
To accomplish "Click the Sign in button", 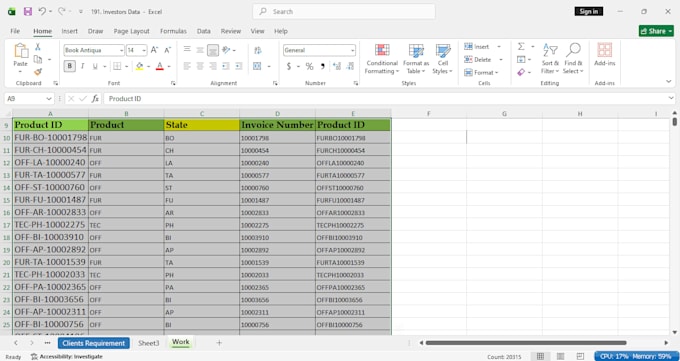I will pyautogui.click(x=588, y=12).
